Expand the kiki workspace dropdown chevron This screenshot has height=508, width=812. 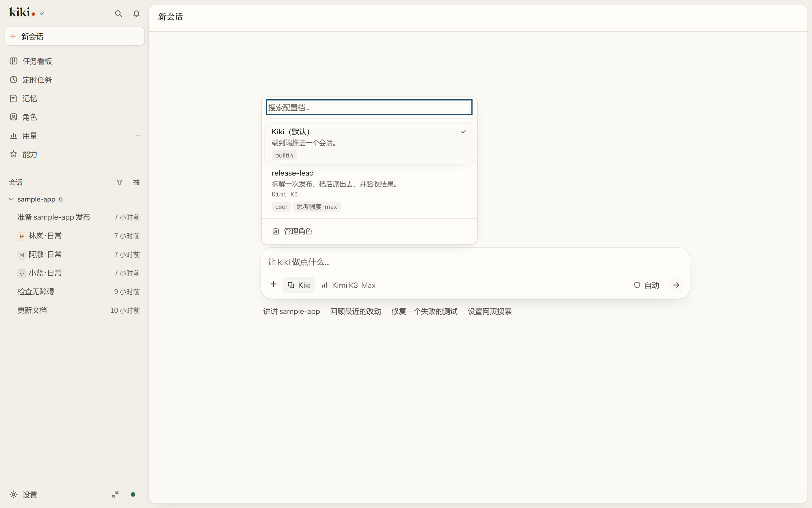(x=42, y=14)
